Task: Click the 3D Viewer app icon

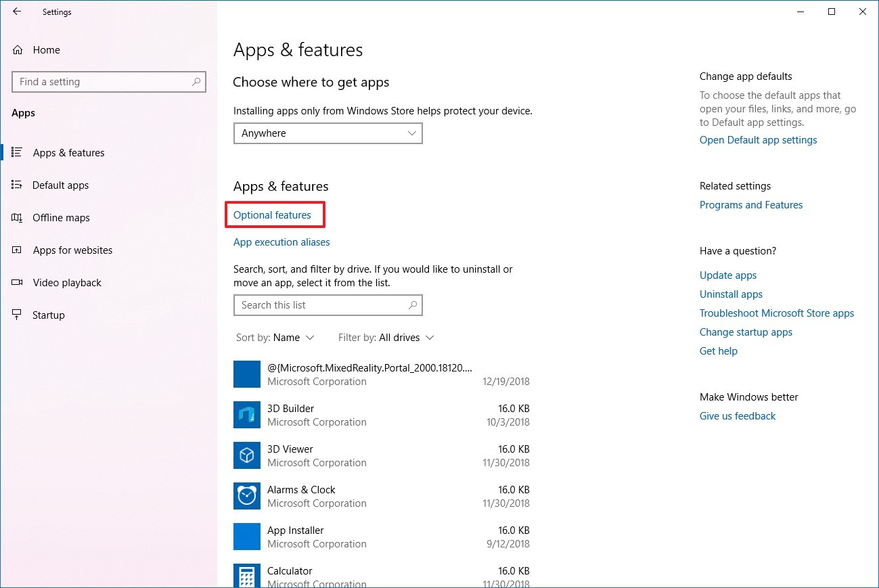Action: coord(246,455)
